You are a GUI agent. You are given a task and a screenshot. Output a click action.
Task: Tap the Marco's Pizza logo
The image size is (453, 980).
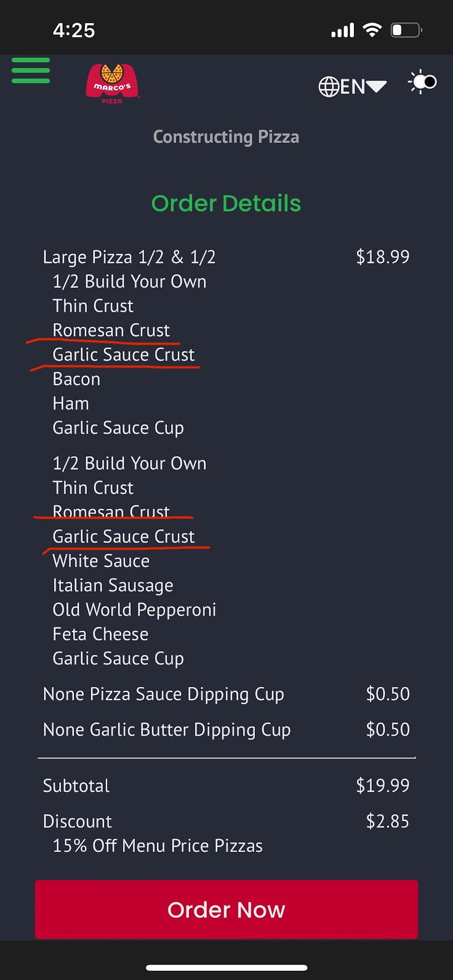pyautogui.click(x=112, y=84)
